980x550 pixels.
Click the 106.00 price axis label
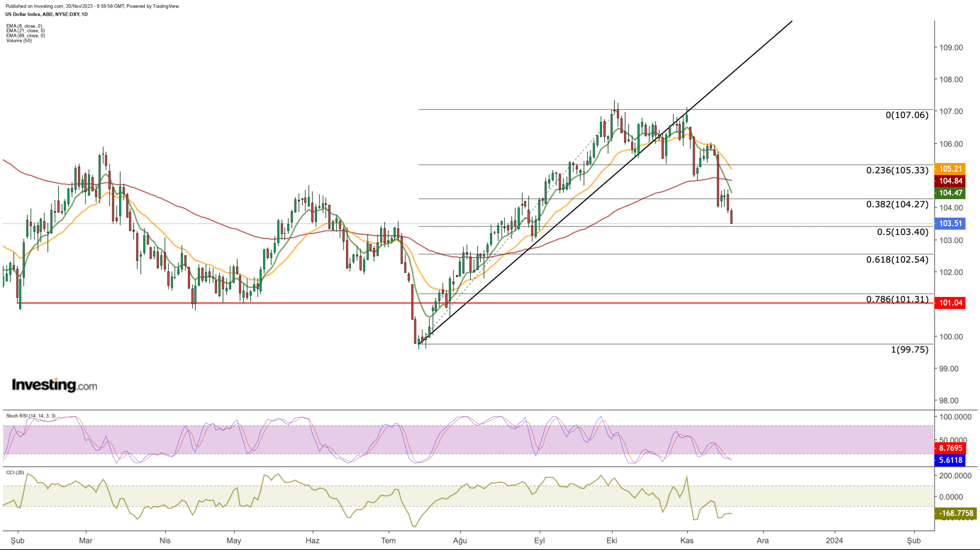(951, 144)
